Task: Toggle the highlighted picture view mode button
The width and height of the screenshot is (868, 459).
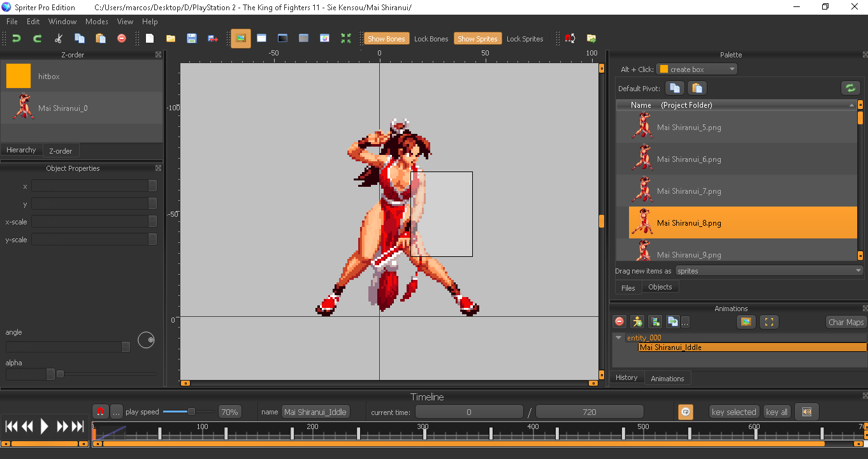Action: 241,38
